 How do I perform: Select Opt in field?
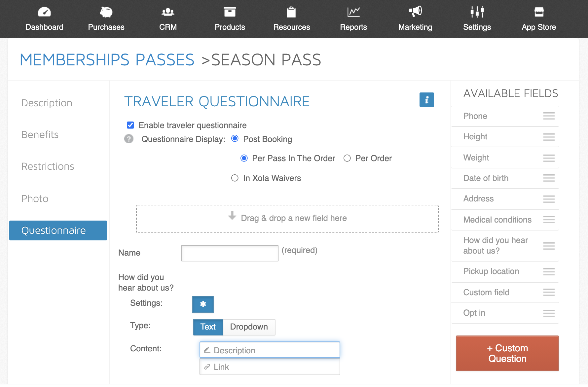coord(505,313)
